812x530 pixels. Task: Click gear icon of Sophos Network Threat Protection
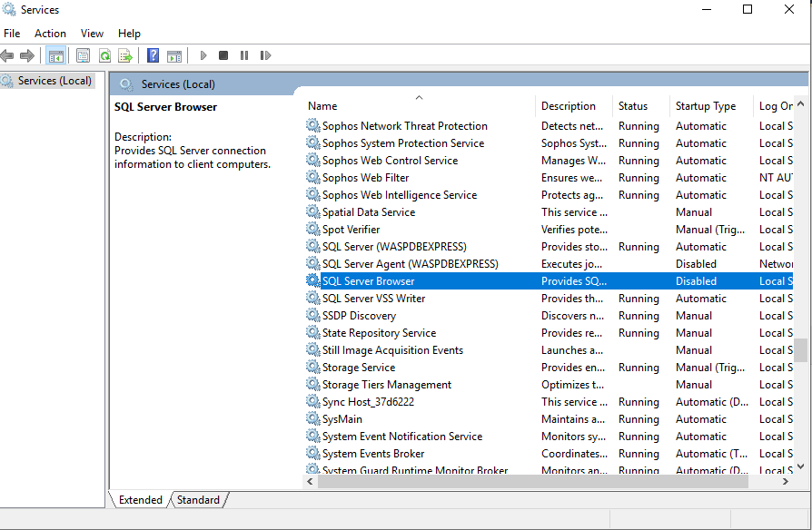pos(312,125)
